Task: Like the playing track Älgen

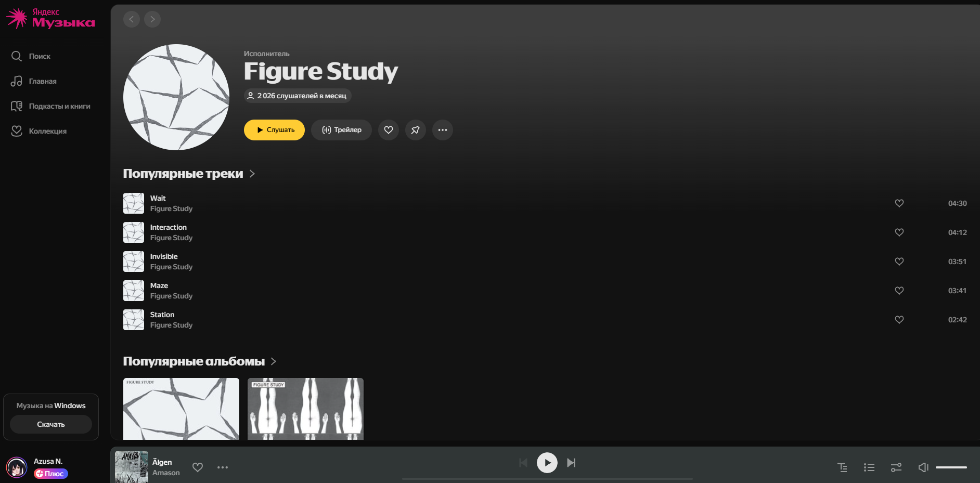Action: click(x=198, y=467)
